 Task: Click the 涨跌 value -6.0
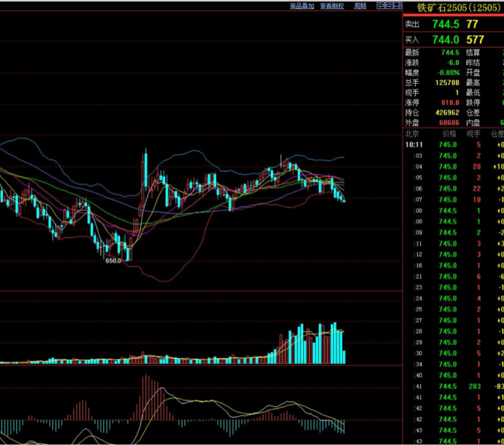point(453,63)
